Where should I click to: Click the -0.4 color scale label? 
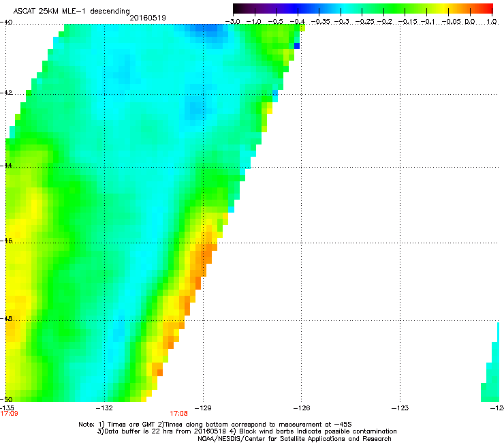coord(298,22)
